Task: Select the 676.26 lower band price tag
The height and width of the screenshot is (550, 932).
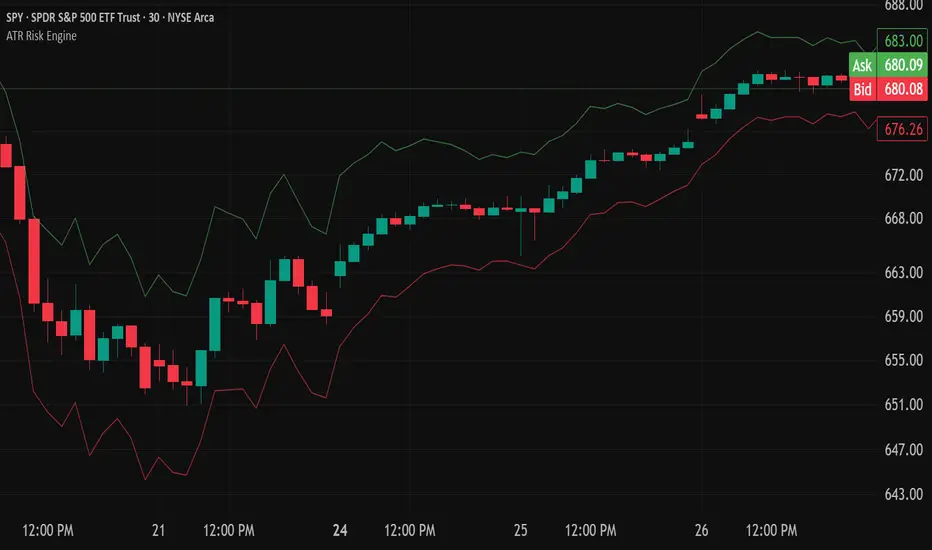Action: pyautogui.click(x=896, y=128)
